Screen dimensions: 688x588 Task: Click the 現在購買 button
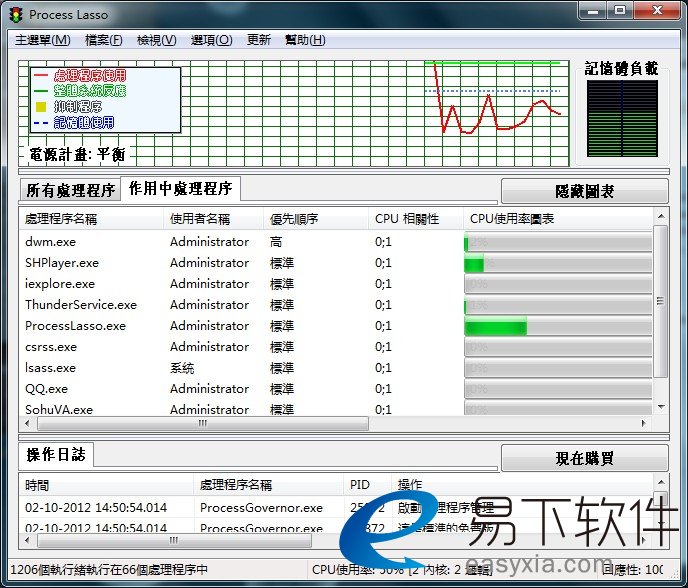coord(584,458)
